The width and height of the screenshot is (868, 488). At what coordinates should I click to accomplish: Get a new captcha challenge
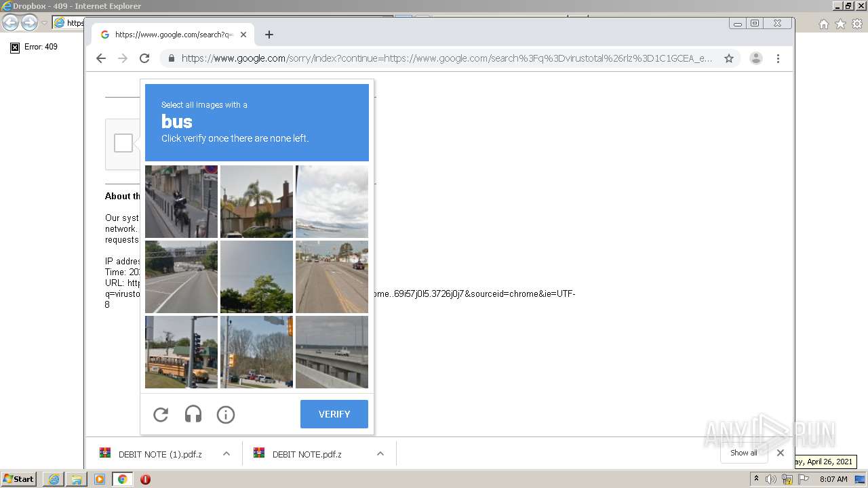[x=161, y=414]
